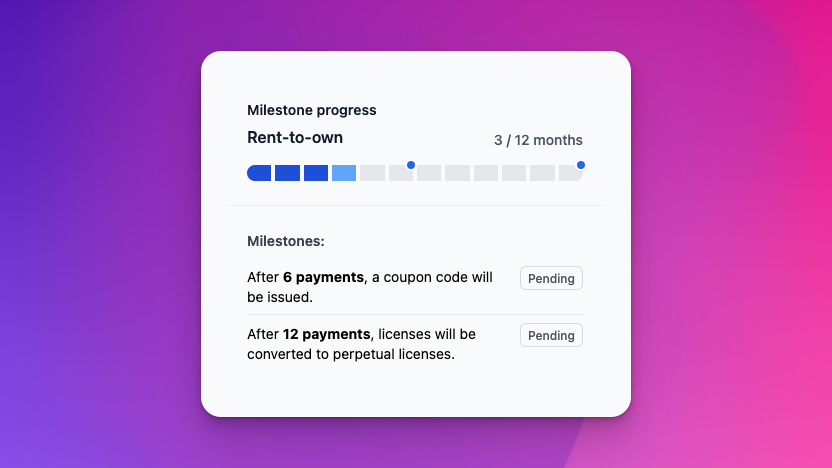Click the ninth progress bar segment
The height and width of the screenshot is (468, 832).
point(486,173)
